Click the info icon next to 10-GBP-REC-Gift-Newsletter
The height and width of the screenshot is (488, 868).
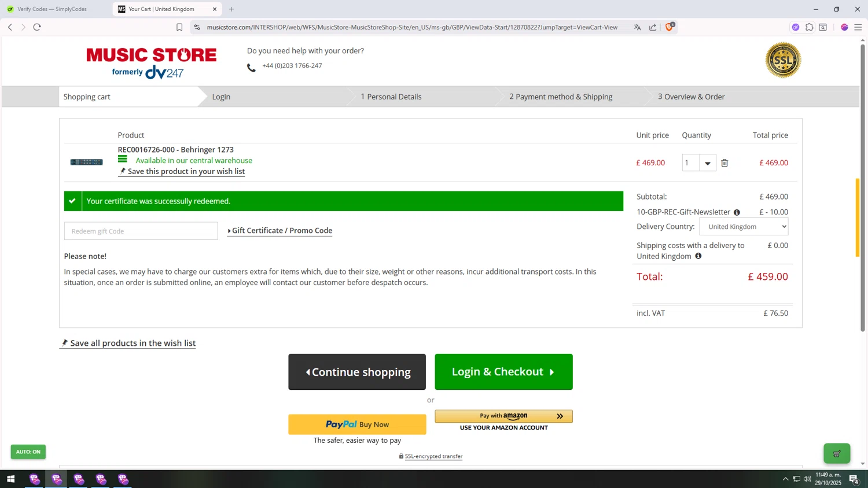[737, 212]
